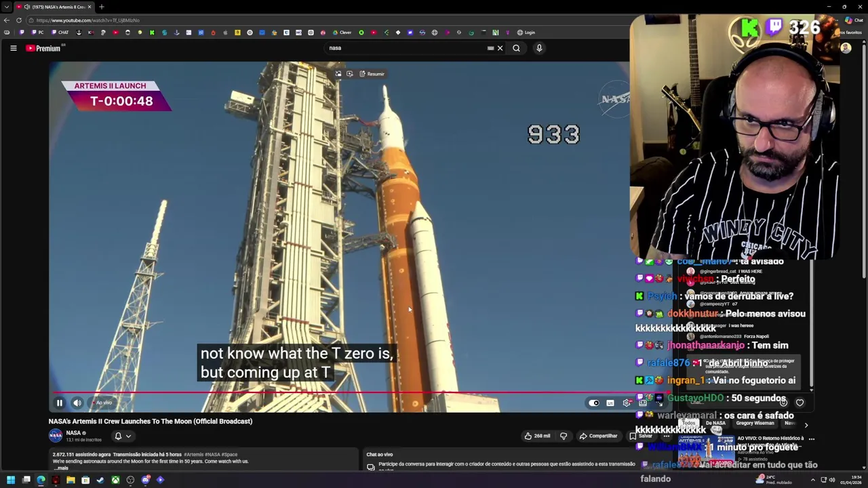868x488 pixels.
Task: Expand the description with '...mais'
Action: (x=60, y=468)
